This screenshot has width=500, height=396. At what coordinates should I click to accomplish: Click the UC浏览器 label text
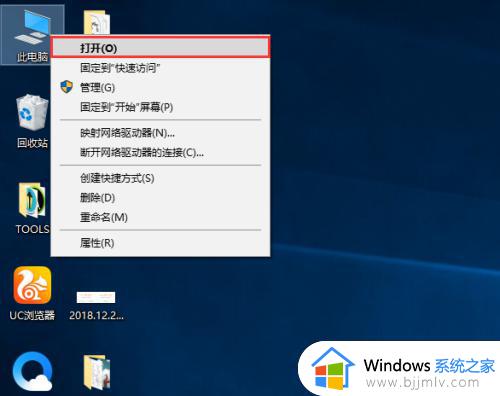point(32,315)
